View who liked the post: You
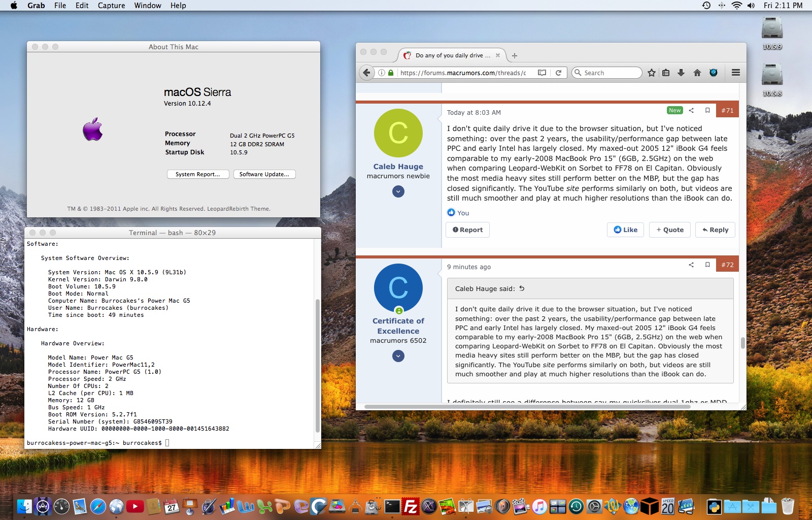The image size is (812, 520). (463, 213)
